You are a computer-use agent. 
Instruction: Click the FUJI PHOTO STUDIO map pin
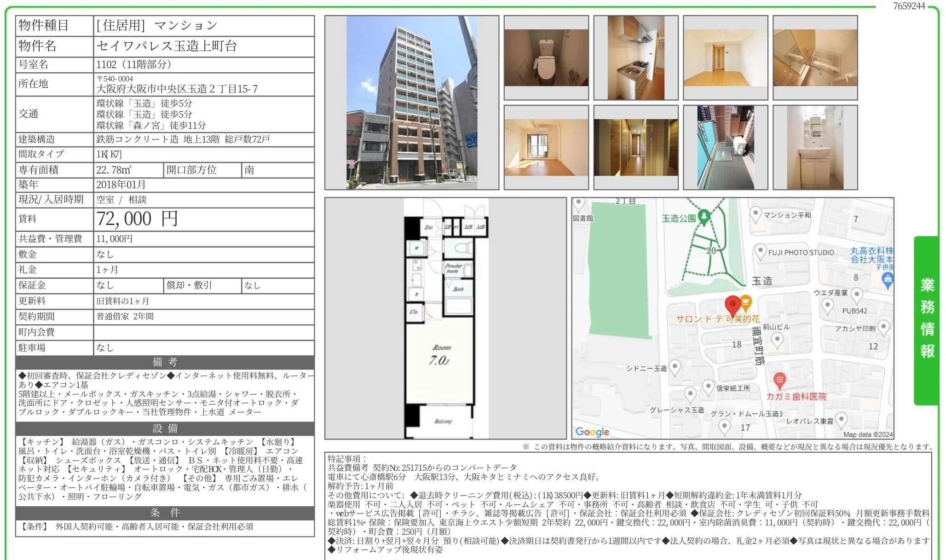click(x=761, y=251)
